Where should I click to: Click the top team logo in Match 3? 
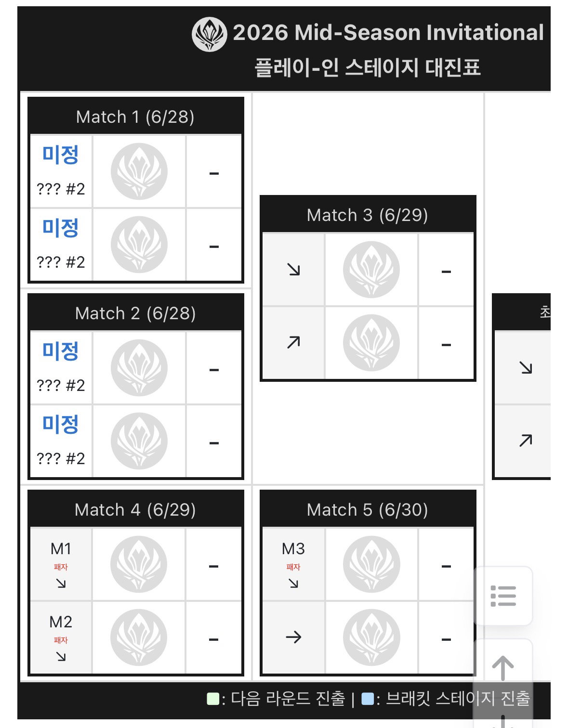pos(371,270)
